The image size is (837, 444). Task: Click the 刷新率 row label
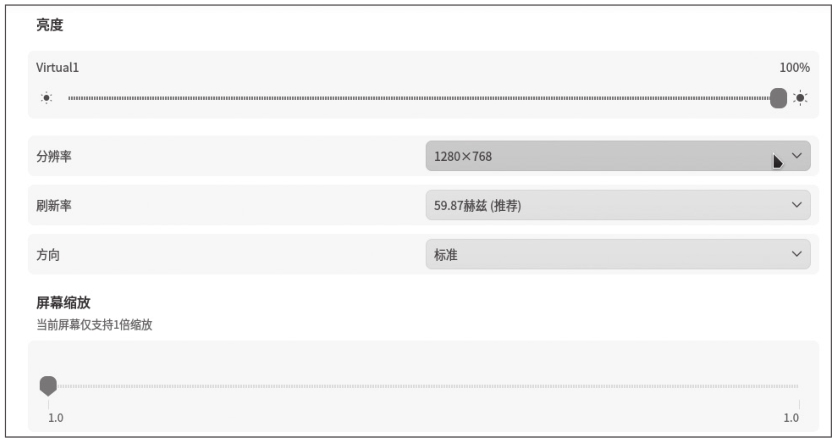54,205
